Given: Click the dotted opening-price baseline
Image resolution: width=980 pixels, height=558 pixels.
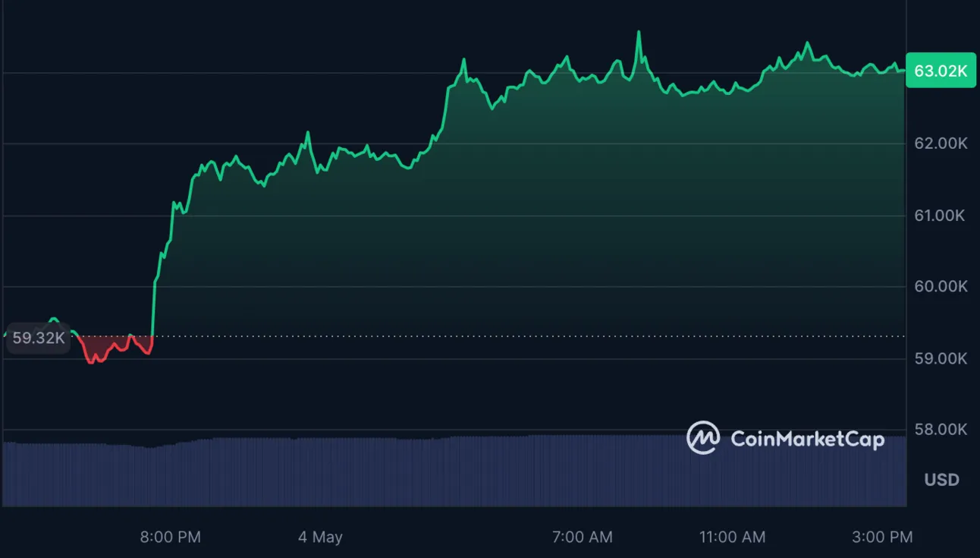Looking at the screenshot, I should [x=531, y=336].
